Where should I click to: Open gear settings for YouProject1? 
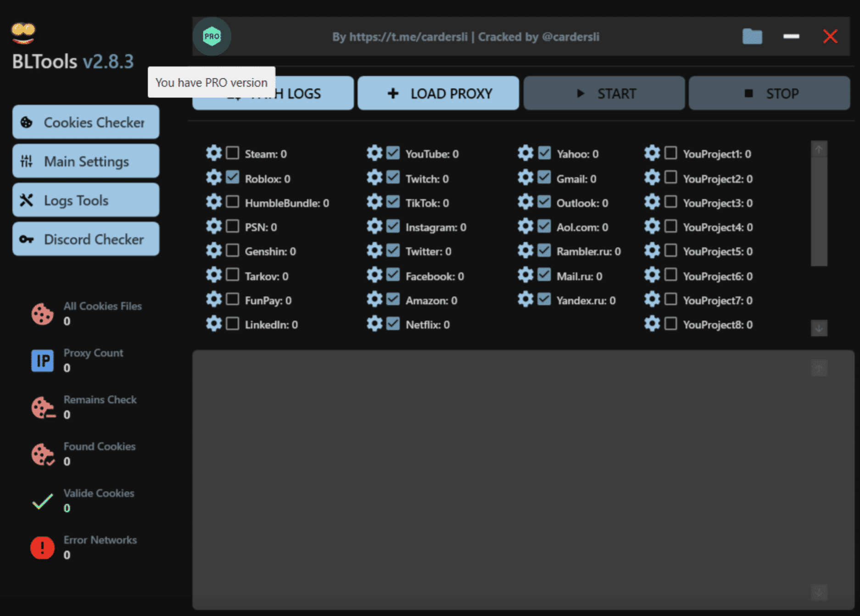[652, 153]
